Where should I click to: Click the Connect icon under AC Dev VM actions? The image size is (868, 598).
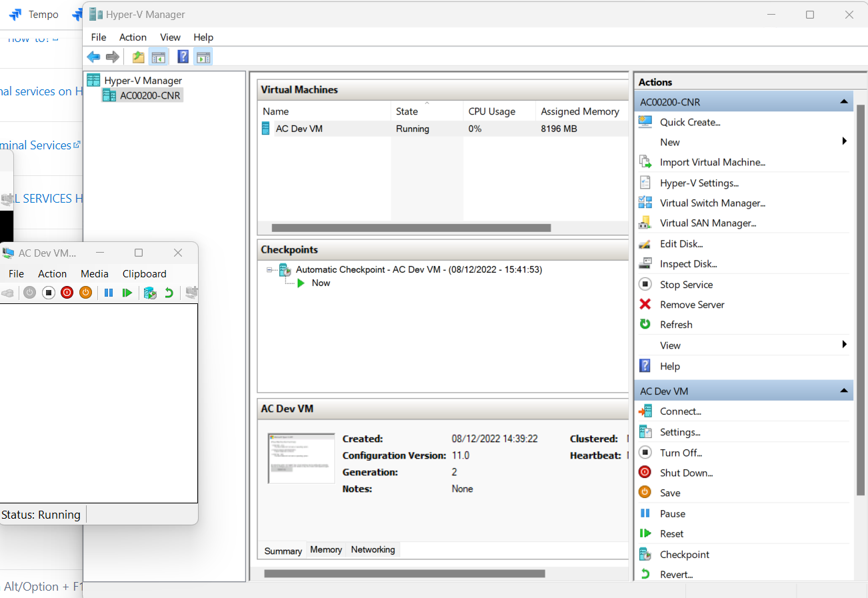tap(645, 411)
